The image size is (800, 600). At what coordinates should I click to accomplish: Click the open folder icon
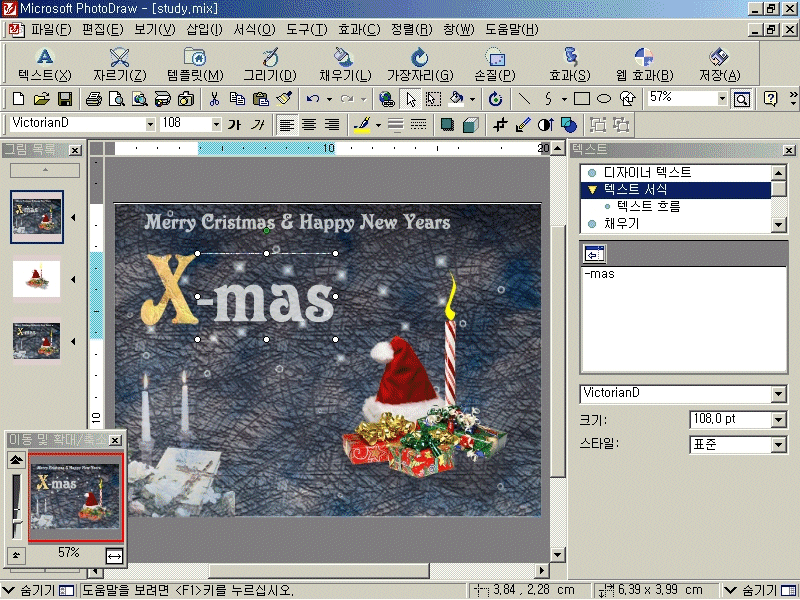(42, 98)
